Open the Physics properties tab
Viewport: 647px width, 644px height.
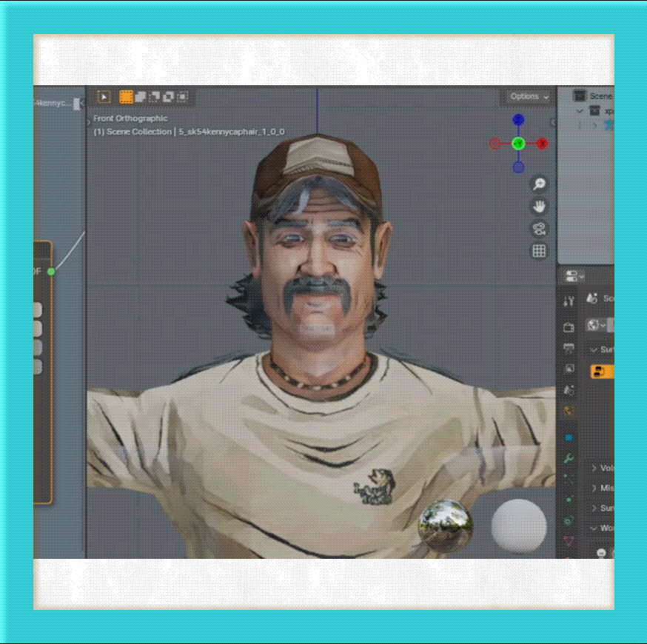[569, 499]
